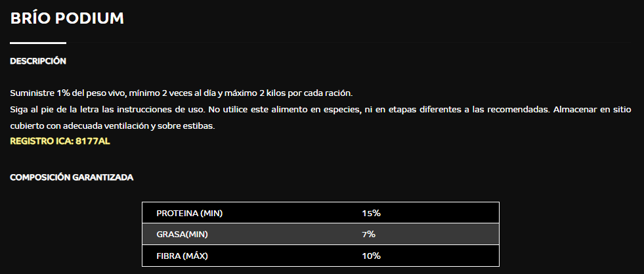The width and height of the screenshot is (644, 274).
Task: Click the REGISTRO ICA: 8177AL text
Action: point(60,141)
